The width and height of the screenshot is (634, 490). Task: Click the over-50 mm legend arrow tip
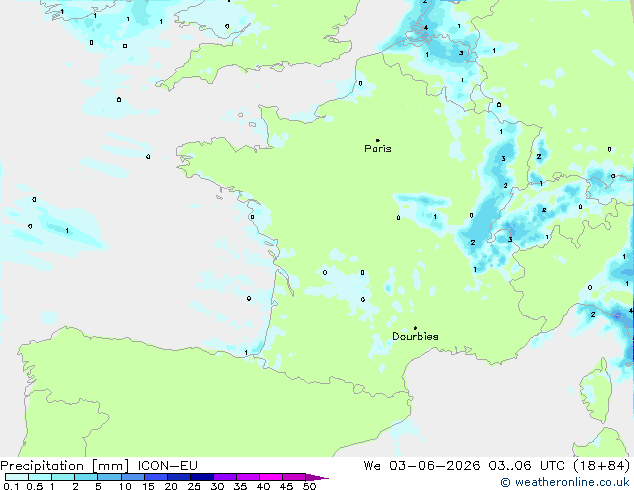[317, 477]
